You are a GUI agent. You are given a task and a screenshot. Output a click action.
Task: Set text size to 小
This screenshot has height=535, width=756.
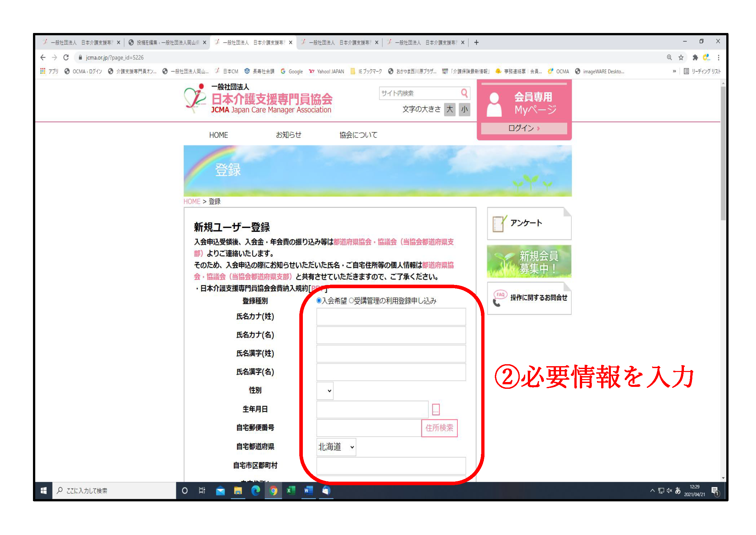click(x=464, y=109)
